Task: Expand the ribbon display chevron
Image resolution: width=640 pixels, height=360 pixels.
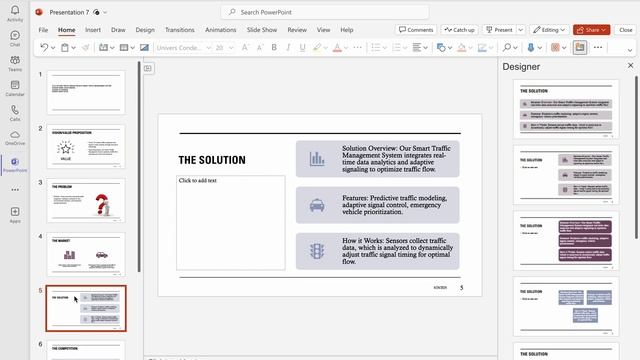Action: [x=630, y=50]
